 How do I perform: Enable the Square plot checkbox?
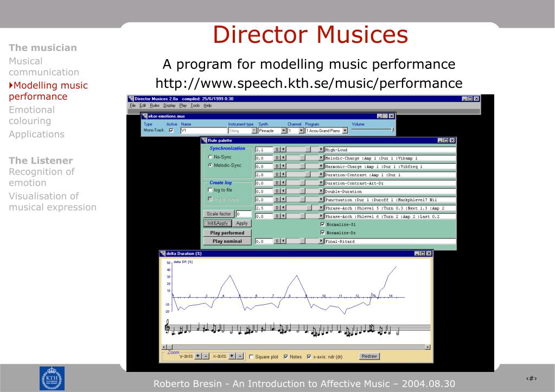[x=251, y=357]
